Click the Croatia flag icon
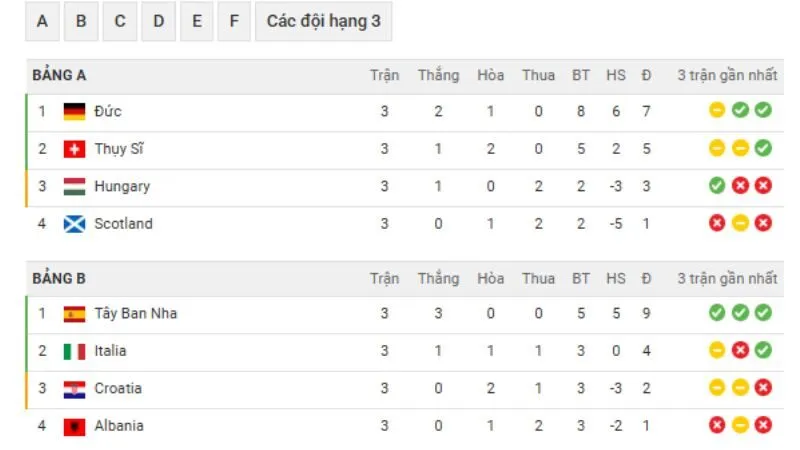The width and height of the screenshot is (800, 450). click(x=74, y=388)
